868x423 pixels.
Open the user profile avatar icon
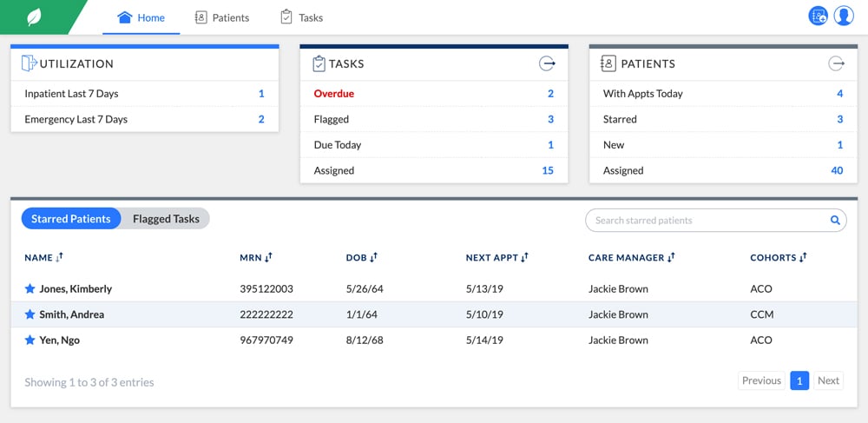[x=843, y=16]
